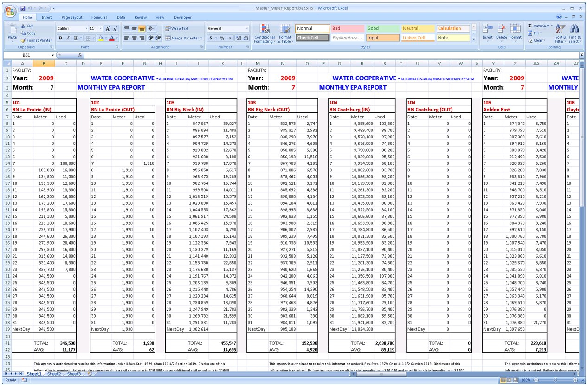Click the Office Button orb
Viewport: 588px width, 385px height.
tap(10, 12)
